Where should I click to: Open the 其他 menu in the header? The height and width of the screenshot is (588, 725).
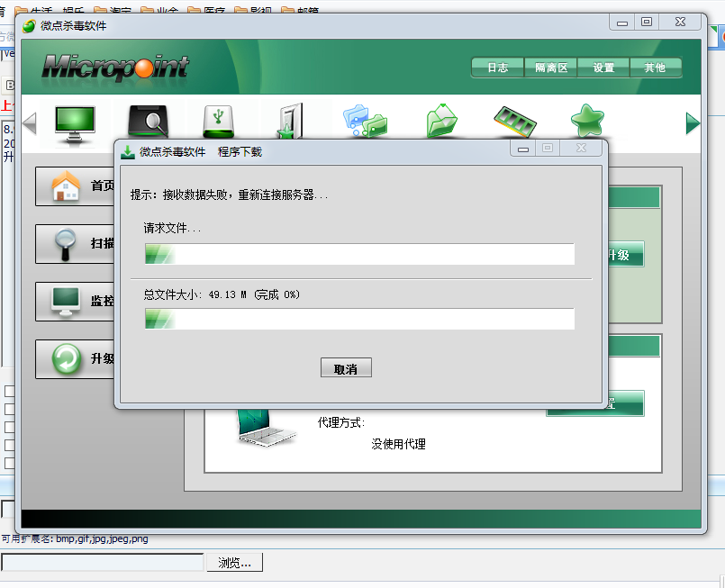pos(655,68)
